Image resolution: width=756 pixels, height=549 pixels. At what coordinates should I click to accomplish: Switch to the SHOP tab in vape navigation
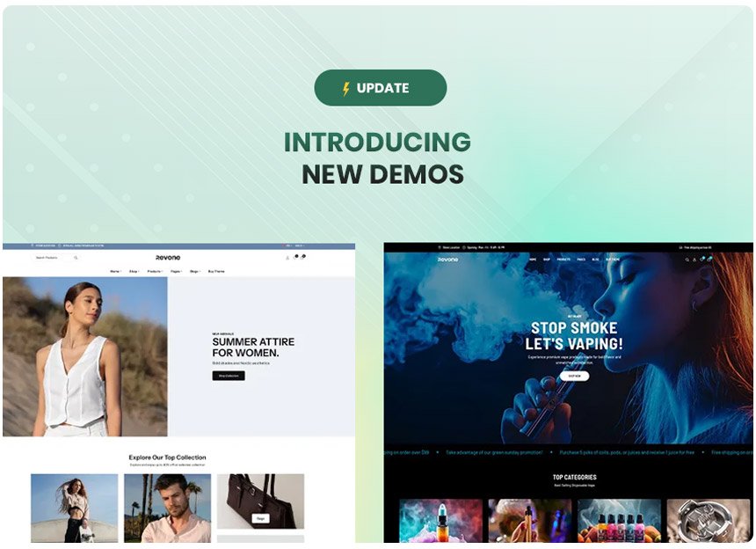pos(545,258)
